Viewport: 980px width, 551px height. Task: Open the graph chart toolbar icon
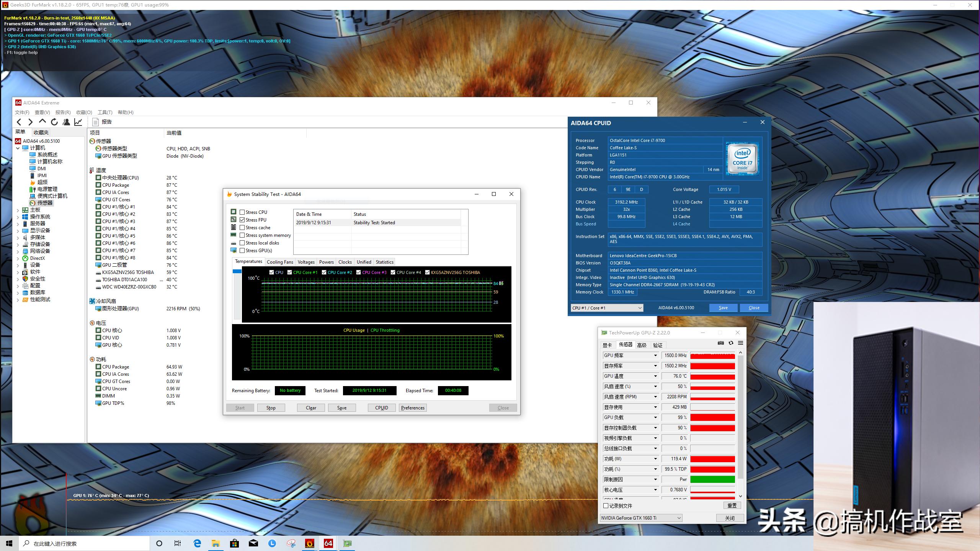tap(78, 122)
